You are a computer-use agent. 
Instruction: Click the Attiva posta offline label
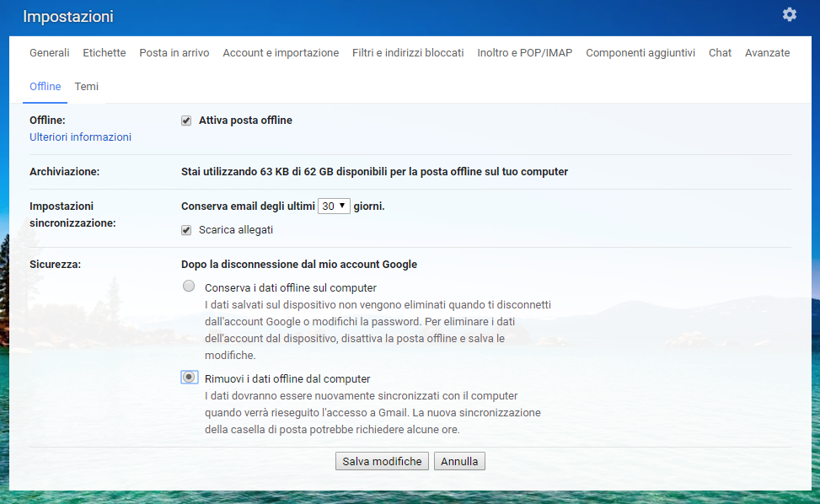245,121
